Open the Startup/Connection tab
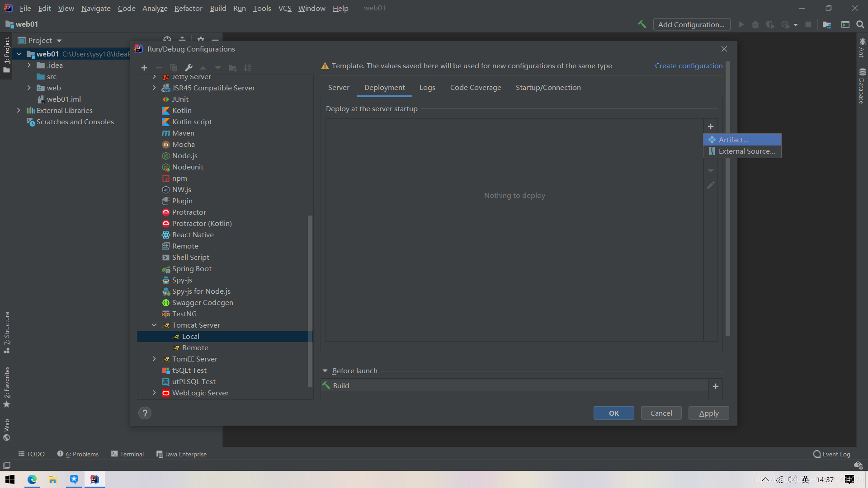The image size is (868, 488). [x=548, y=88]
